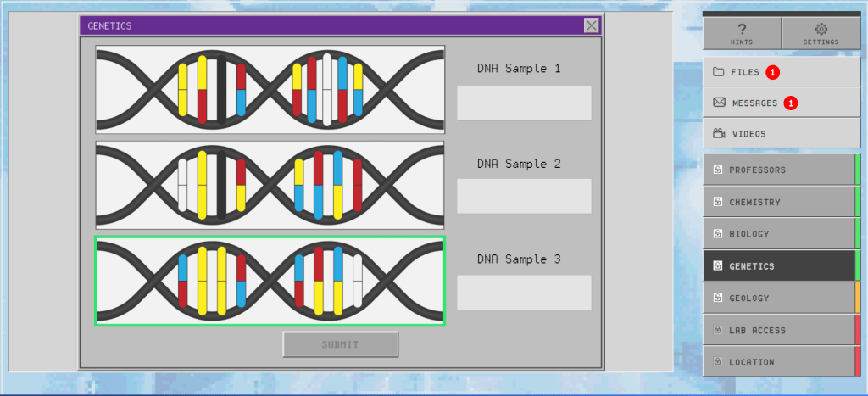The width and height of the screenshot is (868, 396).
Task: Click the Videos camera icon
Action: point(719,134)
